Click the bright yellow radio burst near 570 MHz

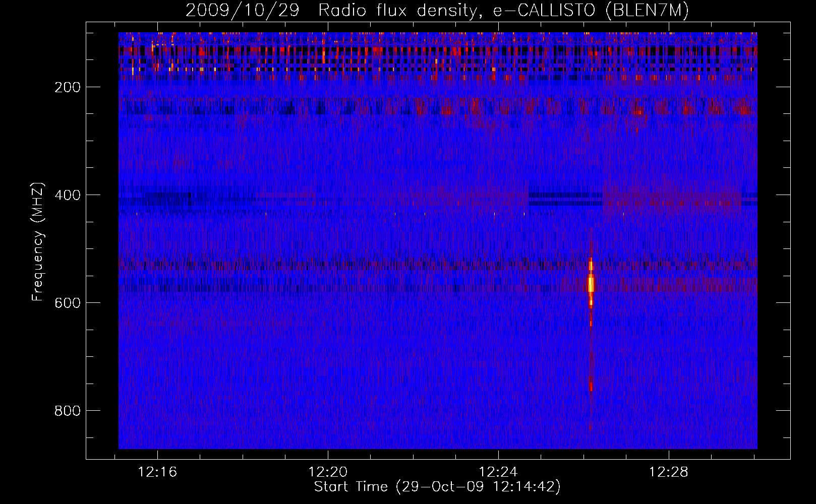[591, 284]
